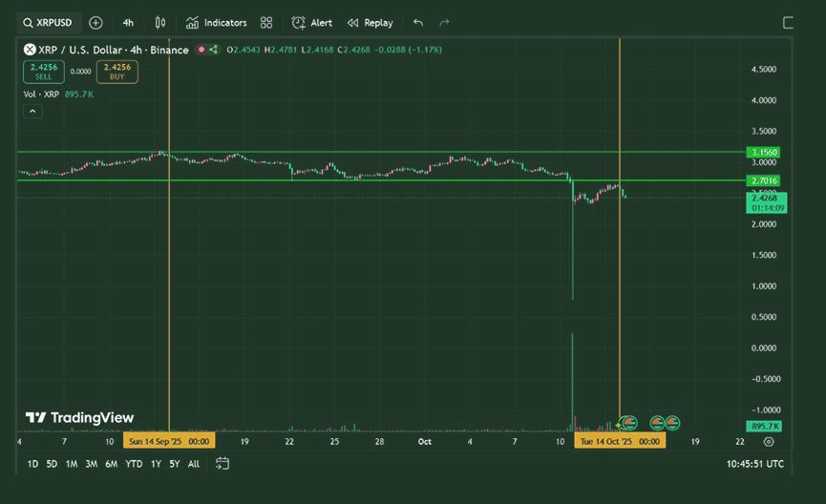Image resolution: width=826 pixels, height=504 pixels.
Task: Select the Vol · XRP indicator legend
Action: click(x=58, y=94)
